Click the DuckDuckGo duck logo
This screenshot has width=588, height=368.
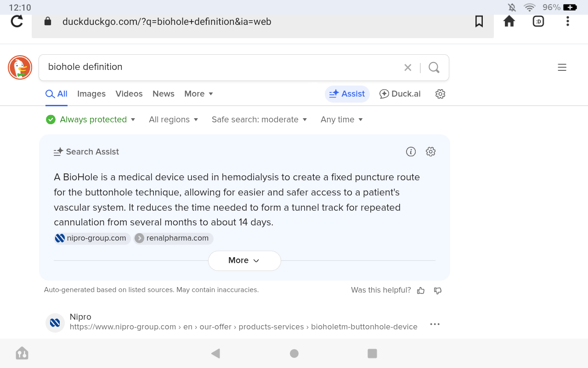pos(20,68)
